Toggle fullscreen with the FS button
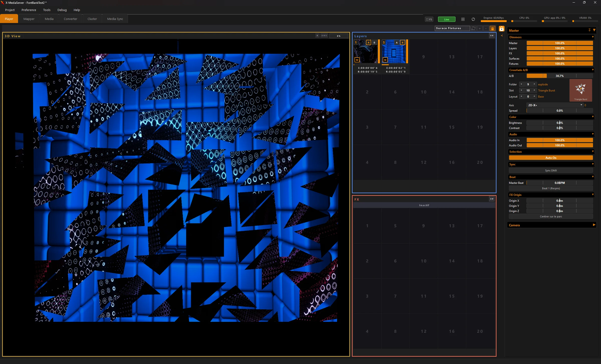The image size is (601, 364). (429, 19)
